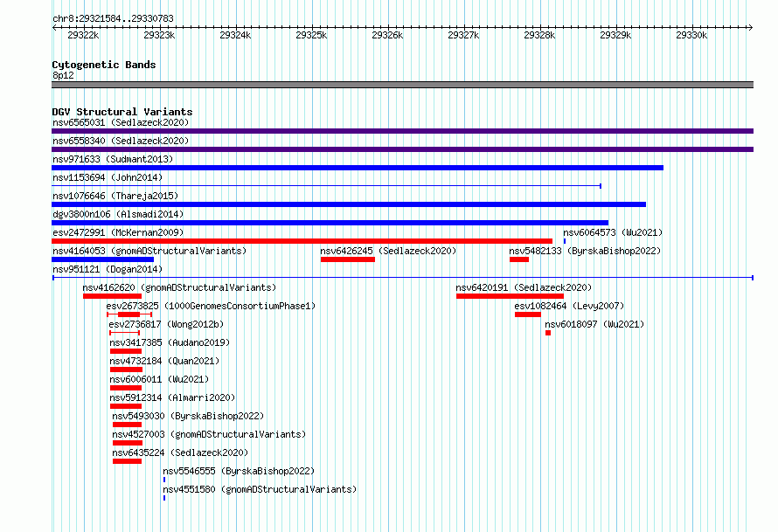This screenshot has width=778, height=532.
Task: Click the blue bar of nsv4164053
Action: (x=102, y=259)
